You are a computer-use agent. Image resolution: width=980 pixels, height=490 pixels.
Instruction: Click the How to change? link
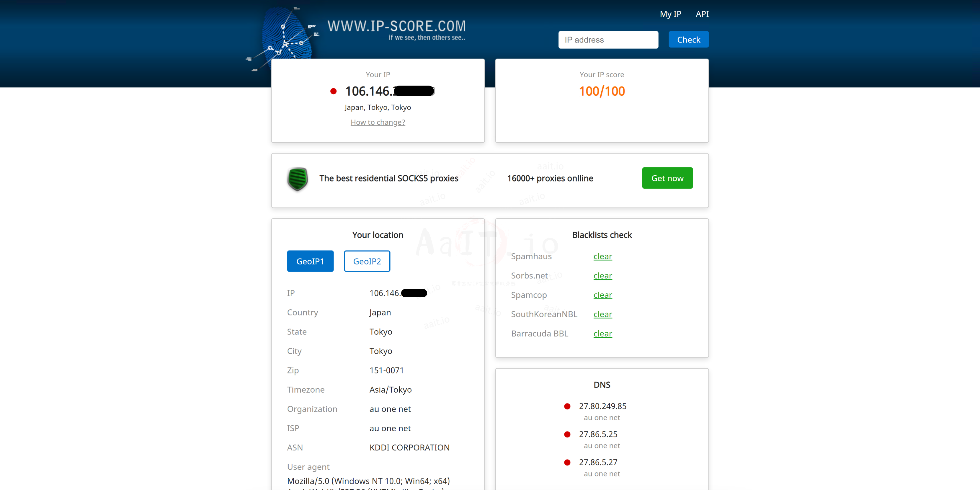pos(378,121)
